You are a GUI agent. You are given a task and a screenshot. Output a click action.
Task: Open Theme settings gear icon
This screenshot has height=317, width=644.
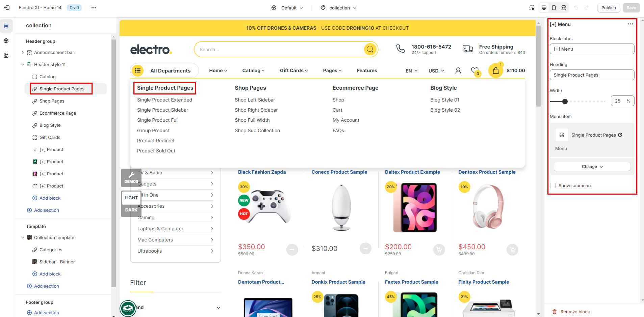(6, 41)
